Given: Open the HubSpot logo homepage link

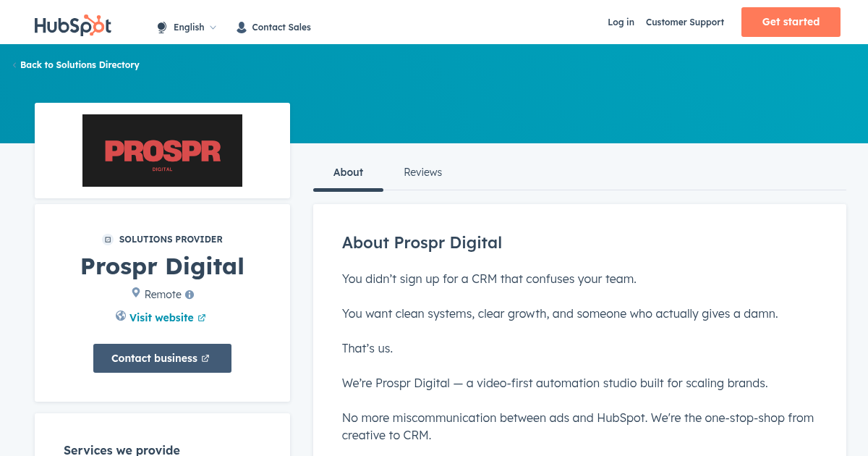Looking at the screenshot, I should tap(73, 25).
